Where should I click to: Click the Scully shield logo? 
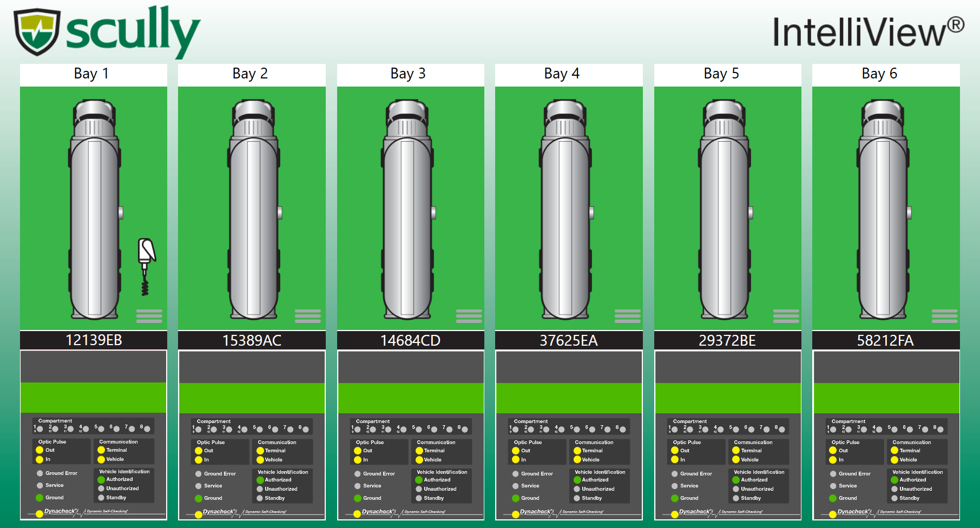[36, 32]
